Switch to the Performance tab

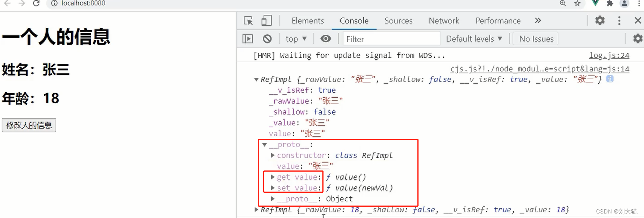[x=498, y=21]
